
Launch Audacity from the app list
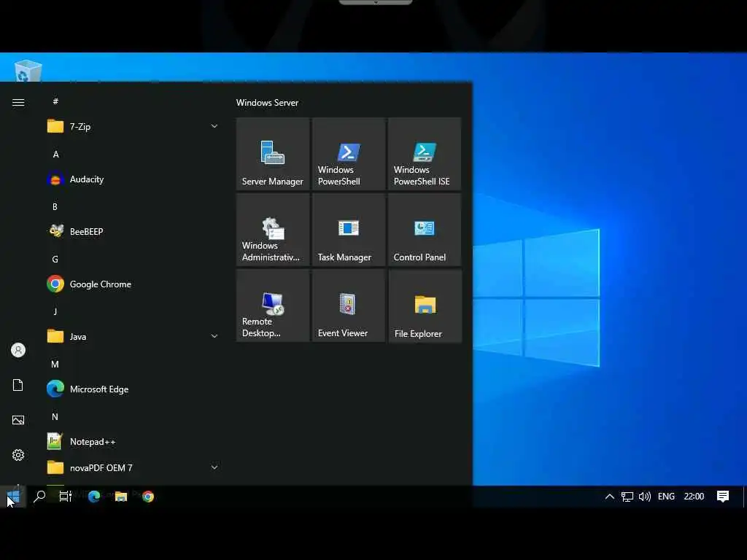134,179
